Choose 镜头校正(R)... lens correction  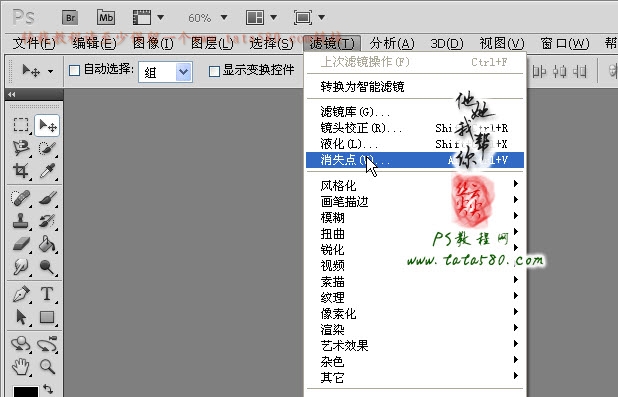(415, 128)
